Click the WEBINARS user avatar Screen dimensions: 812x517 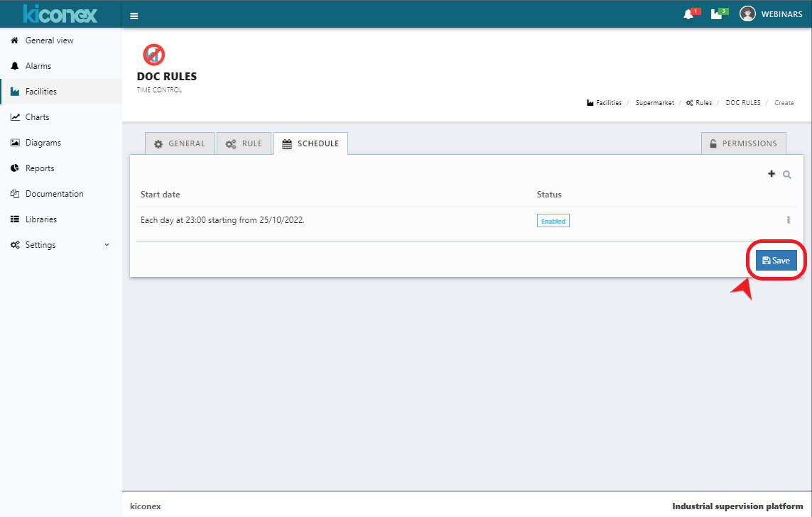(747, 13)
